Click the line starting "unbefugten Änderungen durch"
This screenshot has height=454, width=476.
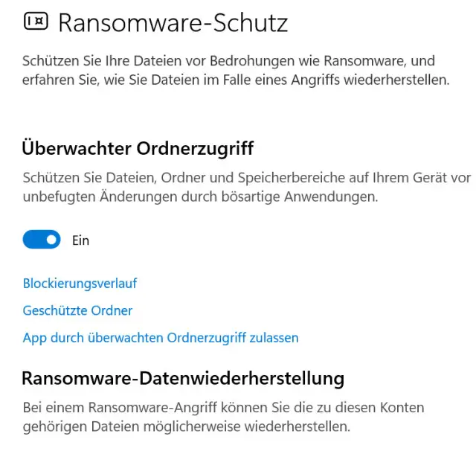201,198
